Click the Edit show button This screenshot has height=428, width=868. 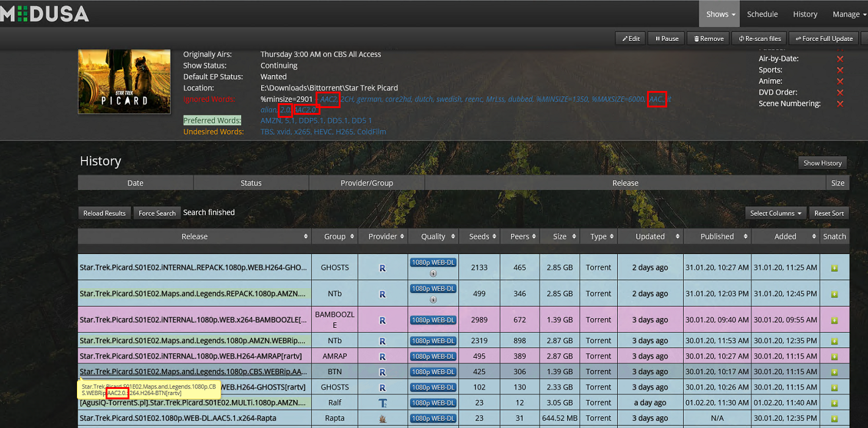point(631,38)
